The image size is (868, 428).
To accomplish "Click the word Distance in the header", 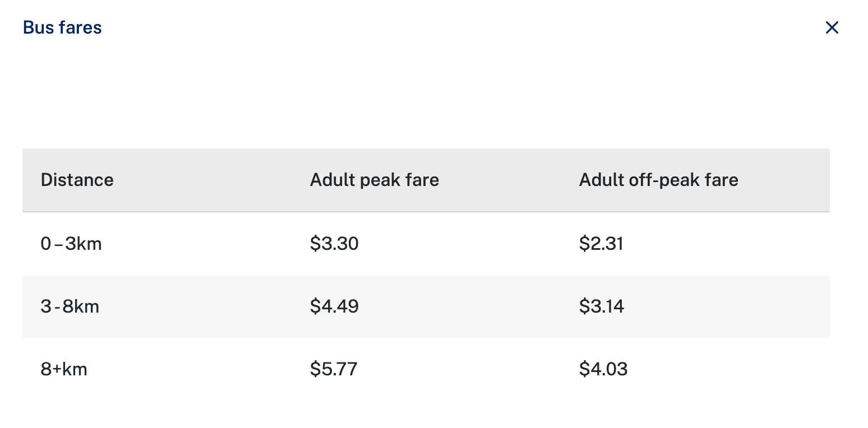I will pos(77,180).
